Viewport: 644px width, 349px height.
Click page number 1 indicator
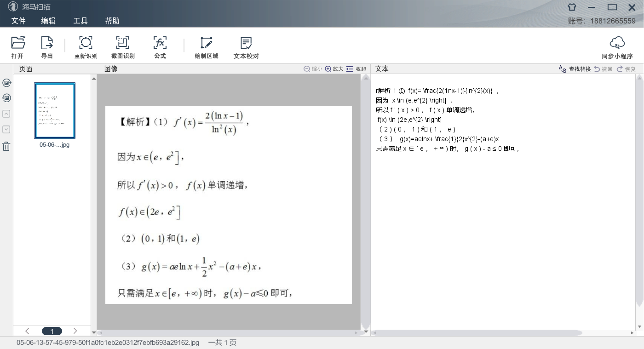(52, 331)
